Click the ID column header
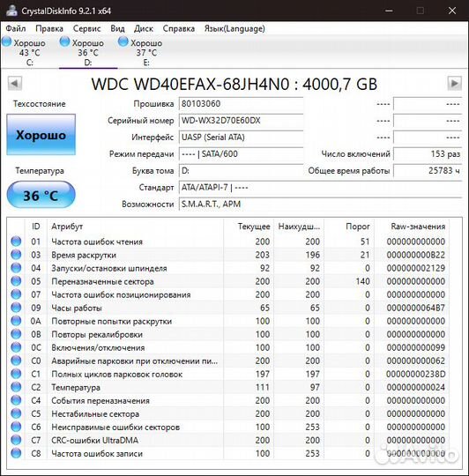This screenshot has height=476, width=469. pyautogui.click(x=36, y=227)
